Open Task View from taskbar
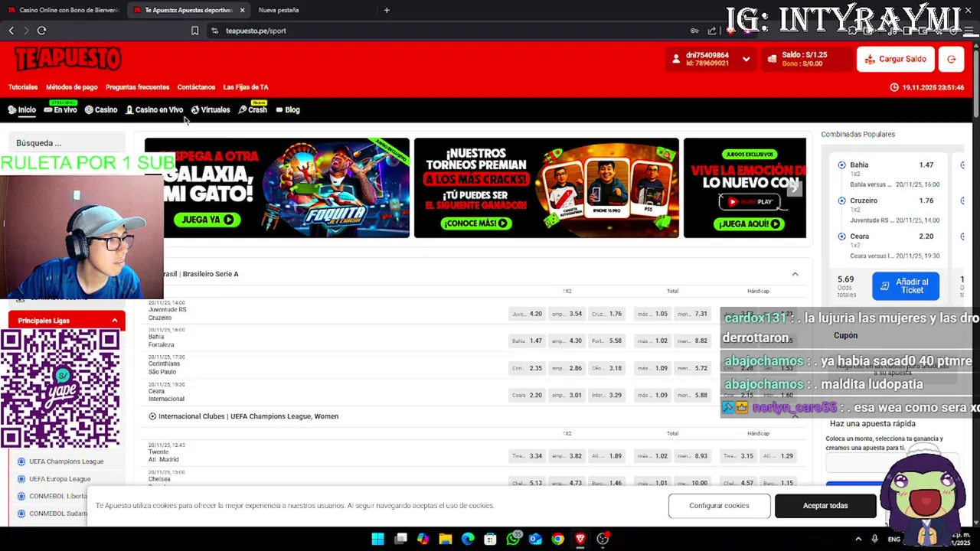The height and width of the screenshot is (551, 980). [x=400, y=539]
